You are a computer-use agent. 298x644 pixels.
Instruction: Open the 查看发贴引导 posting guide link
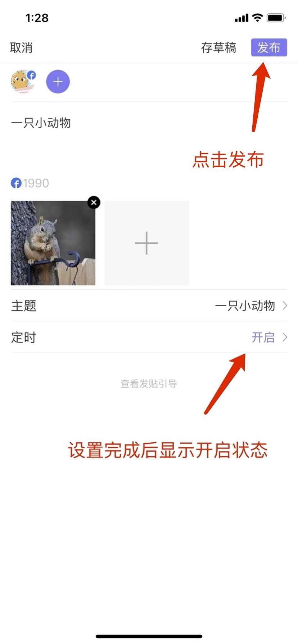(149, 384)
